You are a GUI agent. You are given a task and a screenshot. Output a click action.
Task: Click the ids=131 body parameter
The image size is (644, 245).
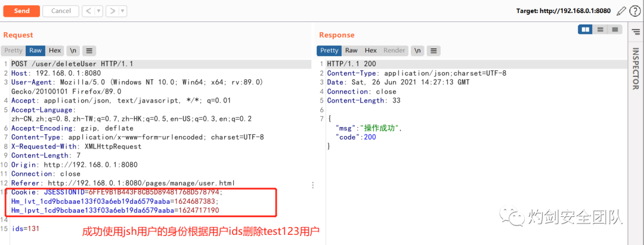coord(25,228)
